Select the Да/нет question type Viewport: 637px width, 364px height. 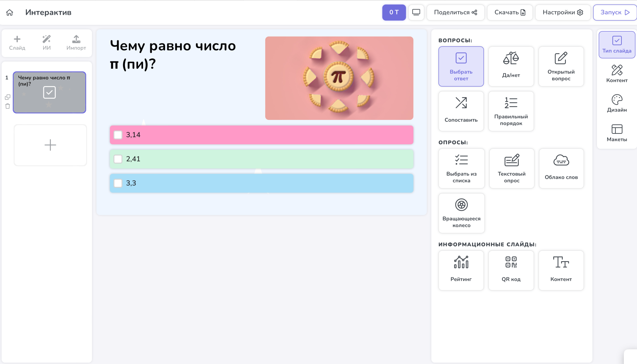[511, 66]
